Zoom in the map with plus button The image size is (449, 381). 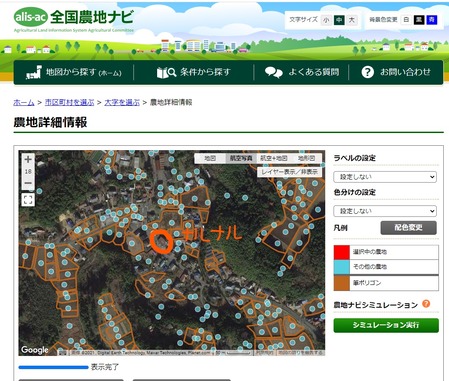(28, 159)
